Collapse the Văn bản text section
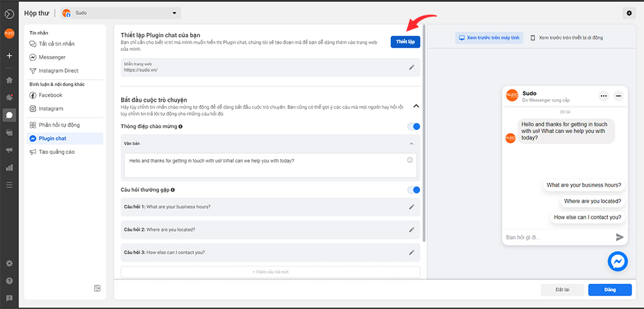The height and width of the screenshot is (309, 644). tap(412, 144)
